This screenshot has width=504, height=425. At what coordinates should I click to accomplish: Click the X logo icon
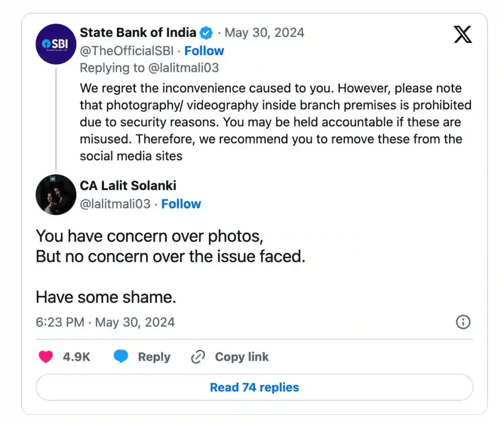(463, 35)
